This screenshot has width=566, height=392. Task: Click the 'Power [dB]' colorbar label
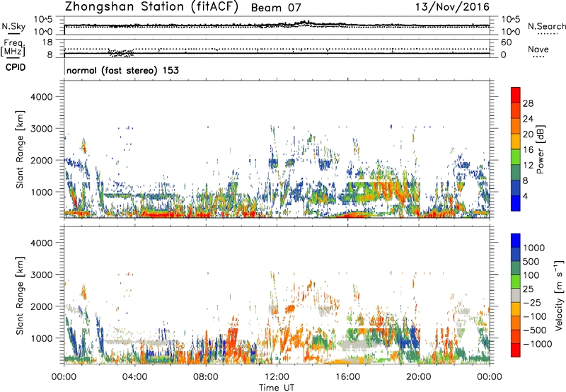(540, 149)
